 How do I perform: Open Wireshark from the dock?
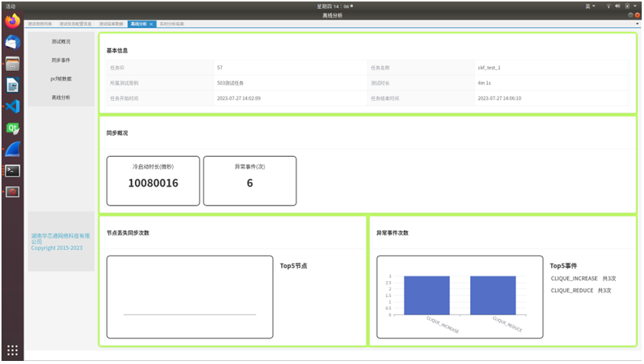tap(12, 149)
